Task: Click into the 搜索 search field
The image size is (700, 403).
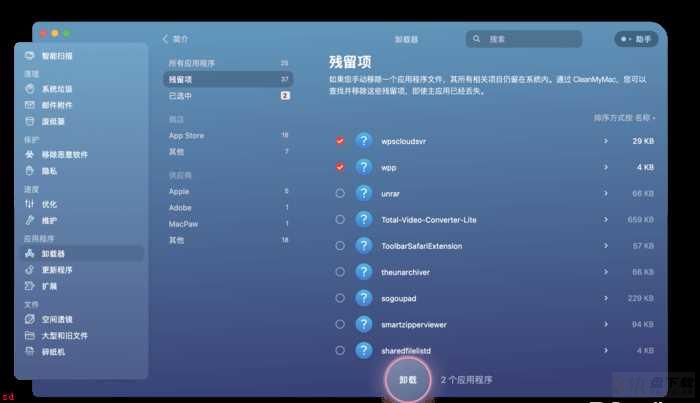Action: (524, 39)
